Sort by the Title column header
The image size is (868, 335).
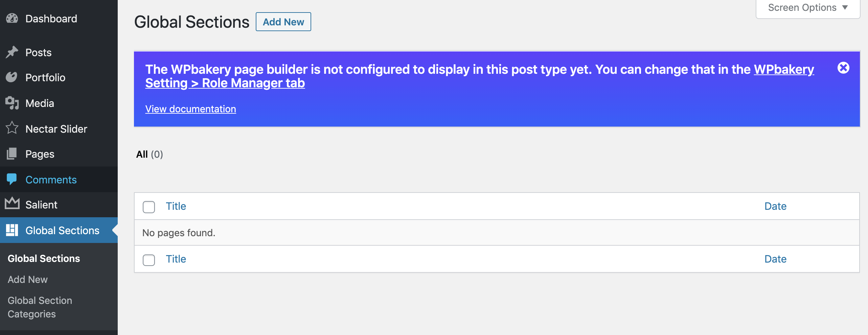(x=176, y=206)
